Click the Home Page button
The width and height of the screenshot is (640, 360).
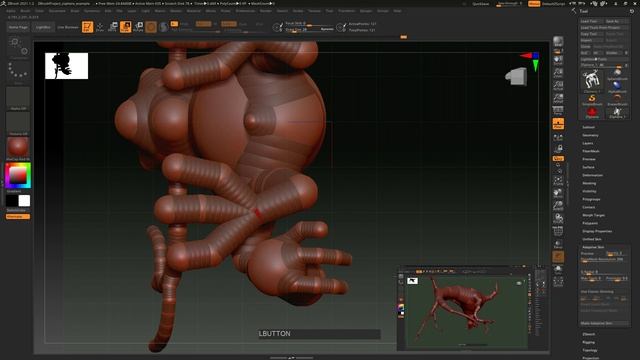(18, 27)
